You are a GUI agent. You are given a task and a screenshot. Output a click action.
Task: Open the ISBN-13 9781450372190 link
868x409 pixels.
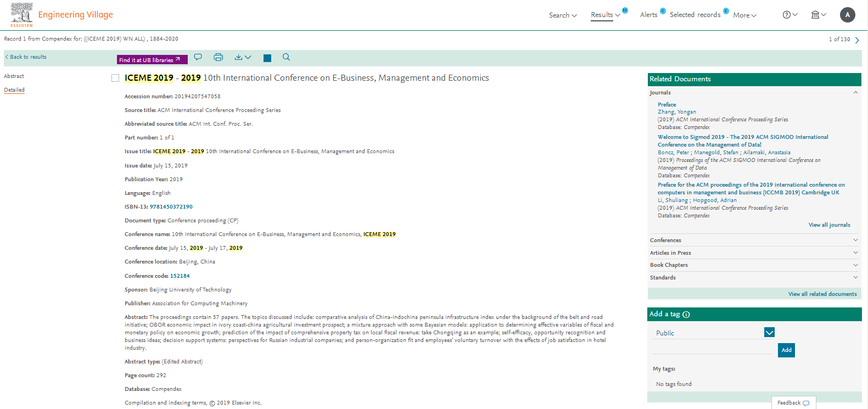pos(171,207)
